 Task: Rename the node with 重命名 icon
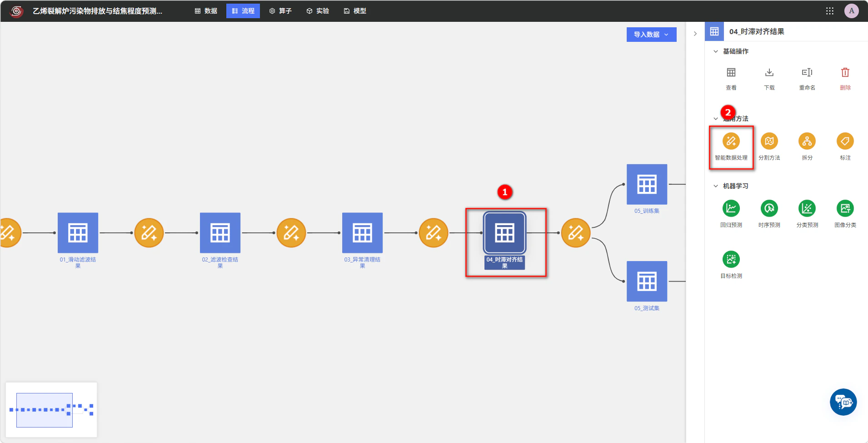click(x=807, y=73)
